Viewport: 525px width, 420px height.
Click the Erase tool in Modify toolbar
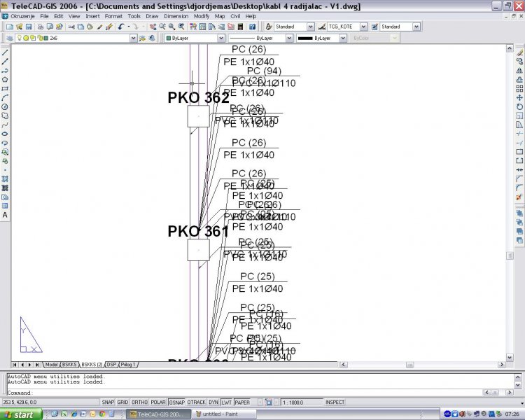[x=519, y=52]
